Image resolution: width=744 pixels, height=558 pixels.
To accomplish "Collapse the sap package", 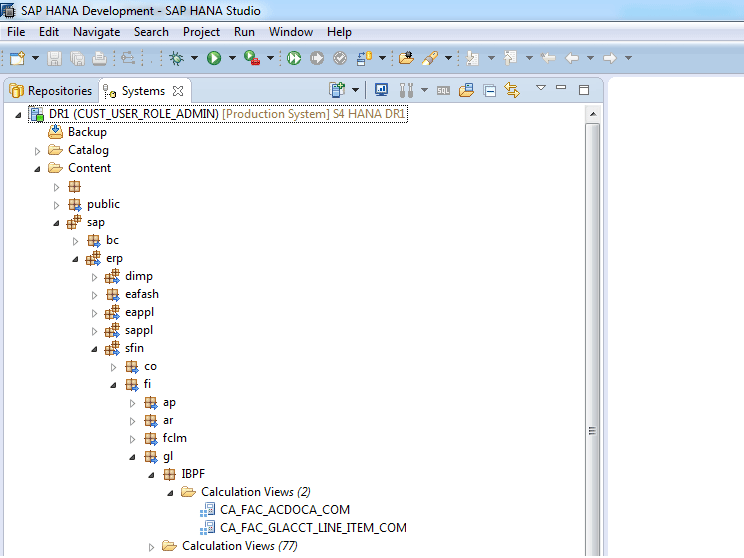I will [x=56, y=223].
